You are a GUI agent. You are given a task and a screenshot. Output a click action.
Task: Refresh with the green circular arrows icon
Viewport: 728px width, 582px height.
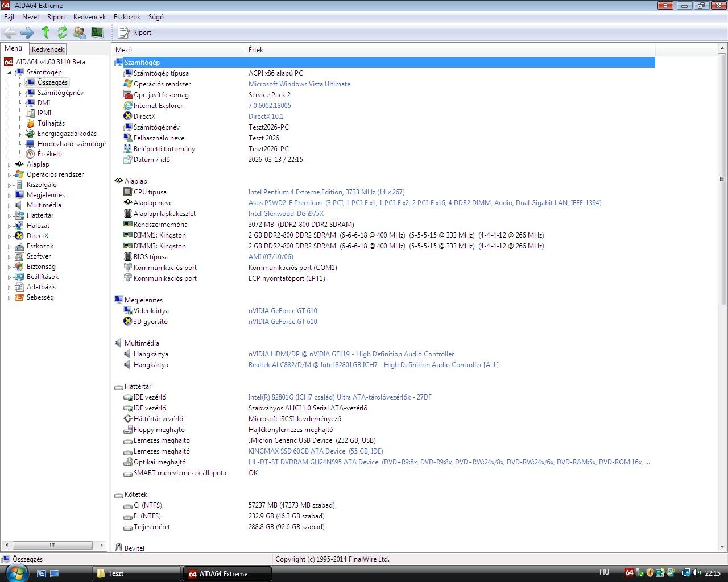click(x=63, y=32)
